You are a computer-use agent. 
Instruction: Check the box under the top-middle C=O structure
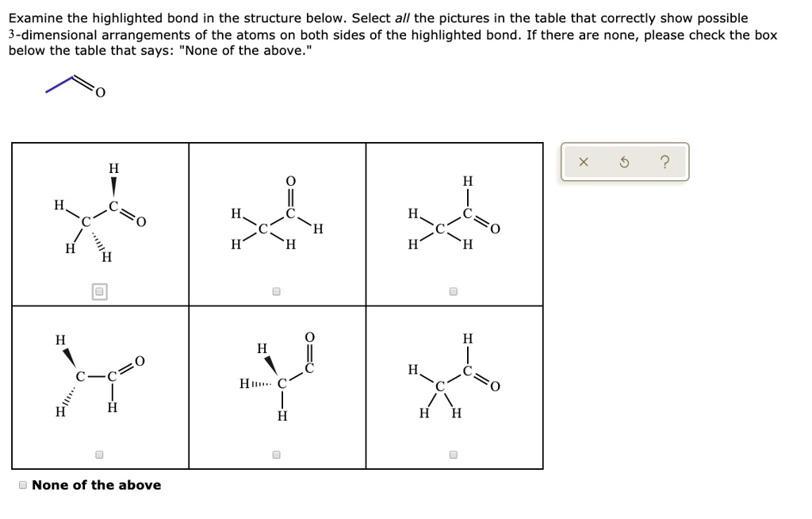(x=276, y=290)
